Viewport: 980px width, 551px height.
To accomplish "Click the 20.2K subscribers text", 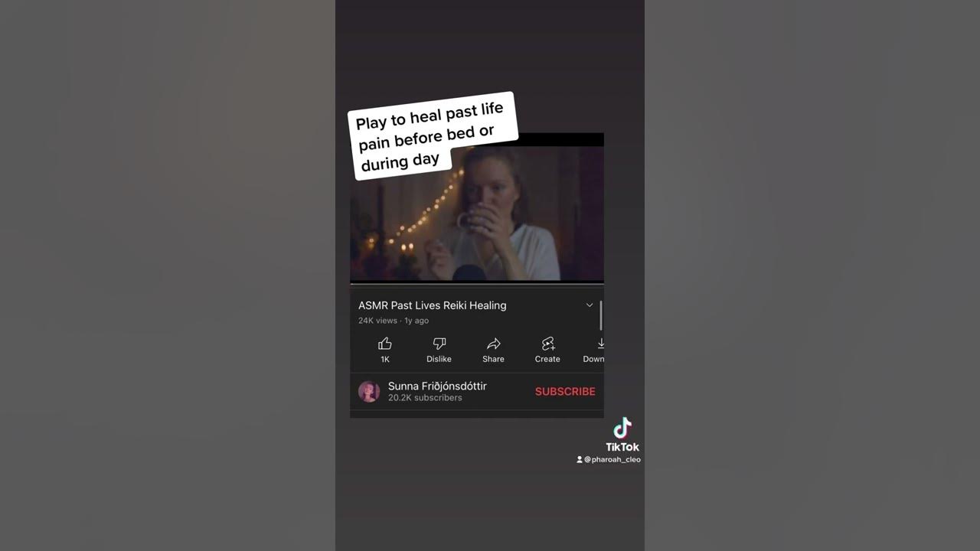I will tap(425, 398).
